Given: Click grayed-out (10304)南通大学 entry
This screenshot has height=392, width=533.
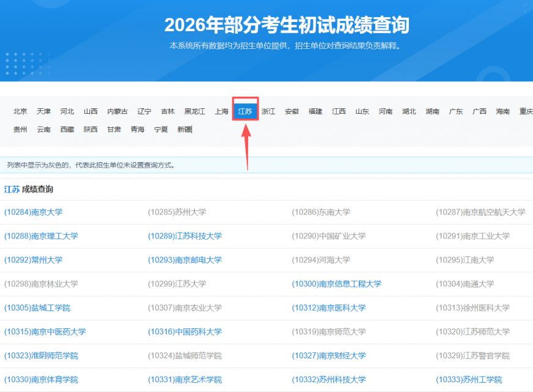Looking at the screenshot, I should [x=465, y=284].
